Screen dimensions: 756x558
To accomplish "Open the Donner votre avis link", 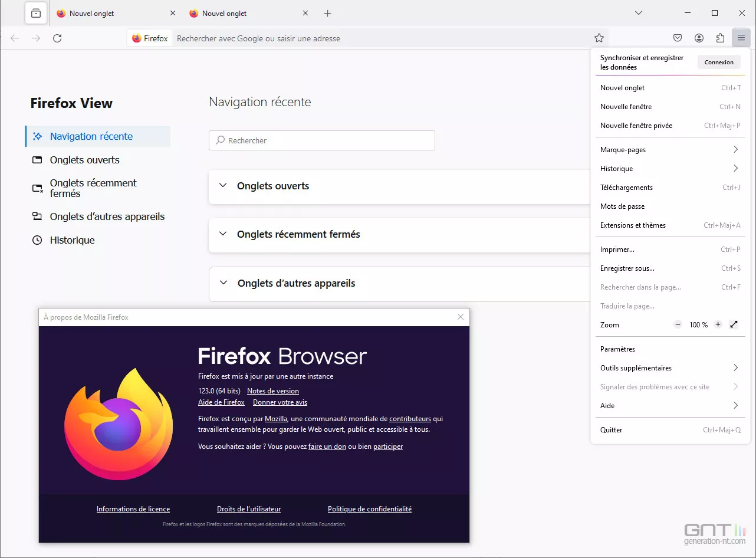I will click(x=280, y=402).
